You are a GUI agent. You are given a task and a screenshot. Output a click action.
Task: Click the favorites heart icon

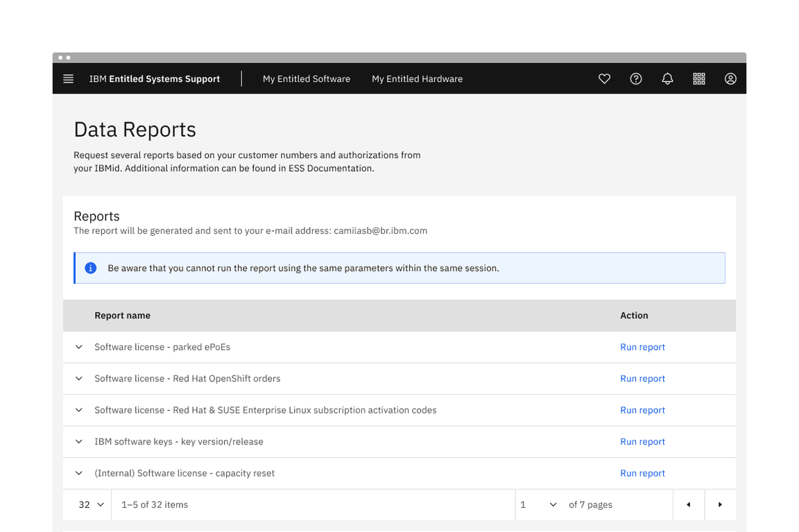(x=604, y=78)
